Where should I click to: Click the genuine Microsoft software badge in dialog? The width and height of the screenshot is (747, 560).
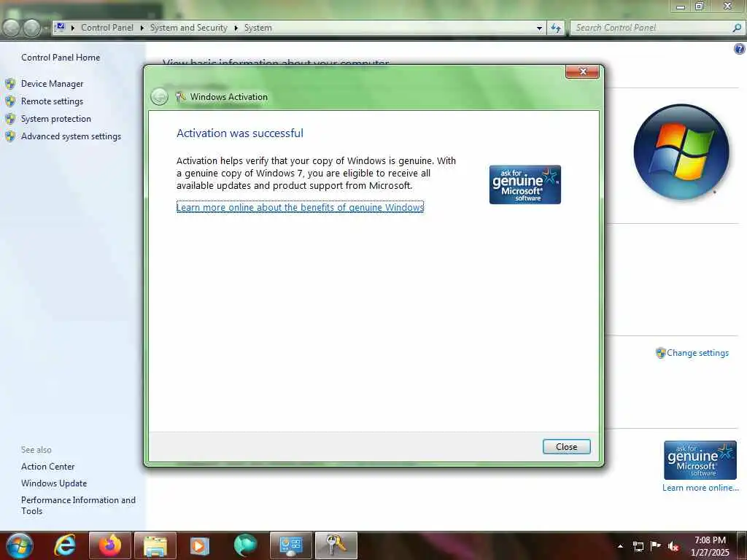[525, 184]
